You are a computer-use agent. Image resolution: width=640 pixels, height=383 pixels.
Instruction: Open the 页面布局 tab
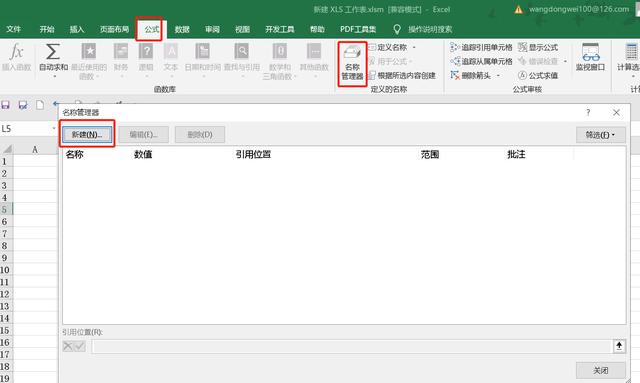point(114,29)
